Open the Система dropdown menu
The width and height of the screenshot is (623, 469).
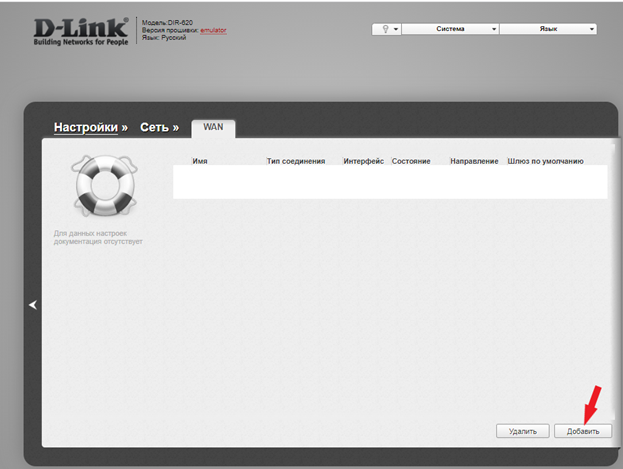[450, 30]
